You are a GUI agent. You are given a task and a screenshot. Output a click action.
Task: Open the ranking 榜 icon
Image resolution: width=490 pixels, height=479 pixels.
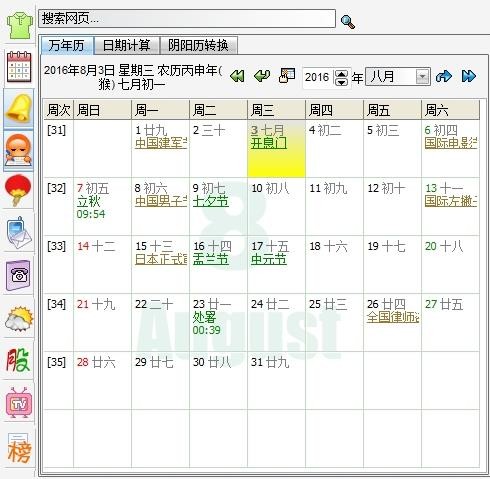pyautogui.click(x=19, y=448)
